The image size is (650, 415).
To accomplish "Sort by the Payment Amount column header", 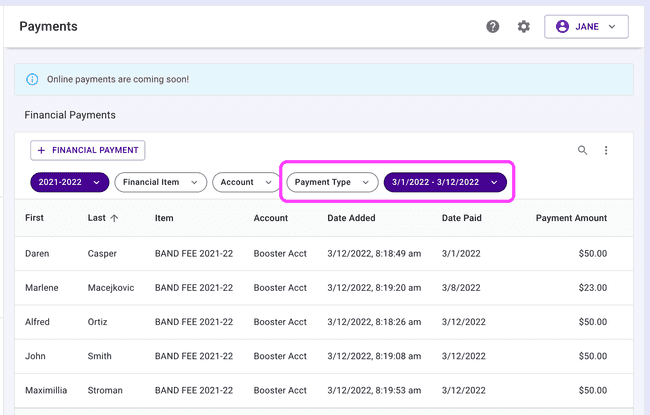I will [x=570, y=218].
